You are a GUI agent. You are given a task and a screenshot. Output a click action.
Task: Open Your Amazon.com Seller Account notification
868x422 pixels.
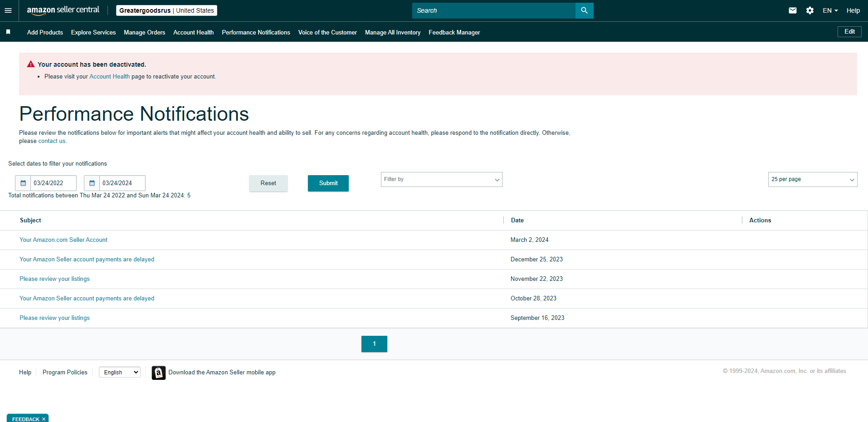(63, 240)
